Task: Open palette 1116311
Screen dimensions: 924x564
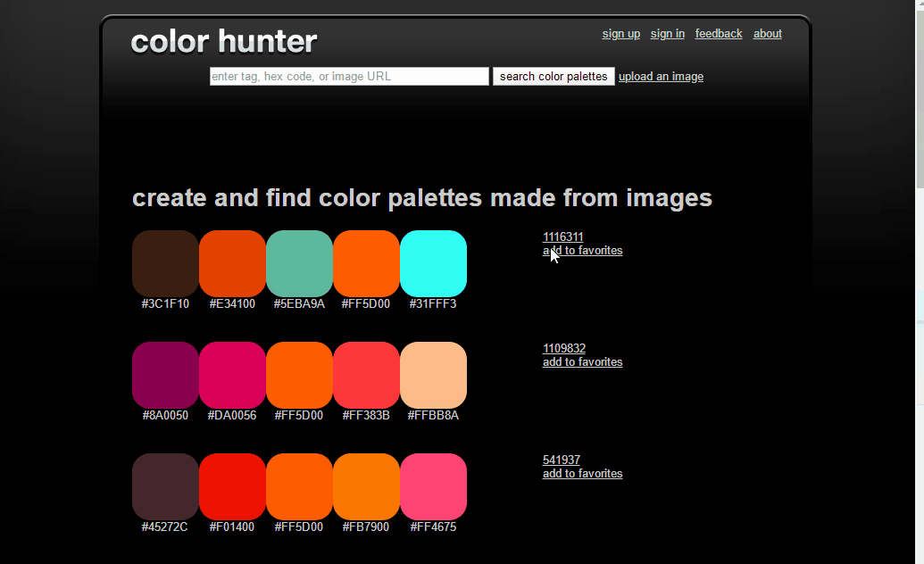Action: point(562,236)
